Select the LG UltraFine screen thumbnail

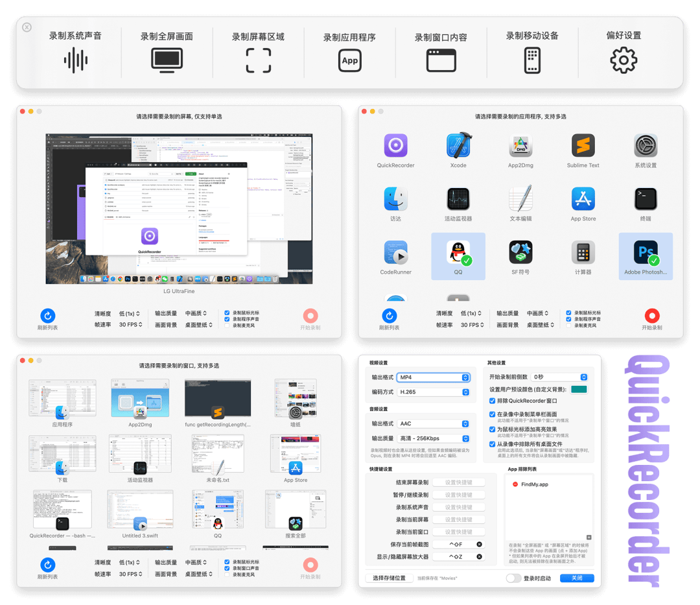click(179, 209)
